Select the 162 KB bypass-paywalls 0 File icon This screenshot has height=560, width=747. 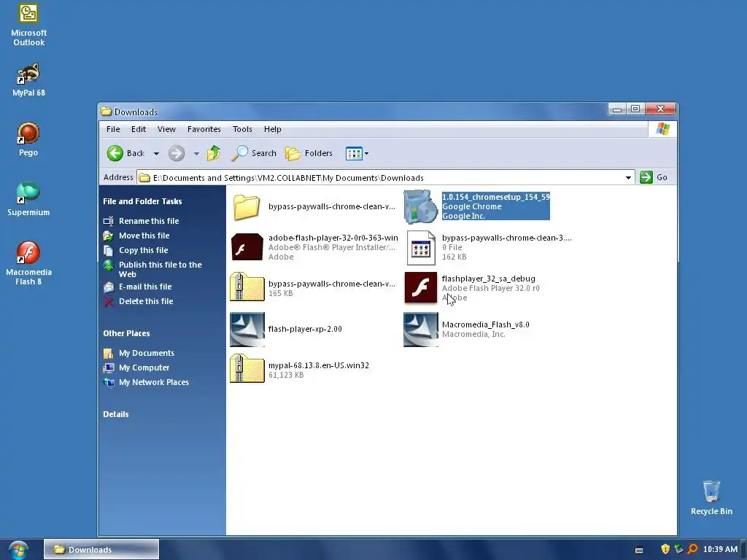(x=421, y=248)
